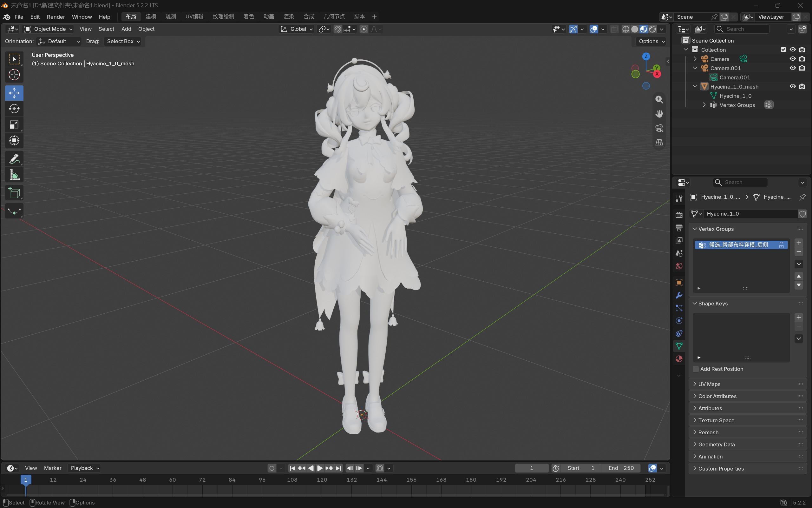The height and width of the screenshot is (508, 812).
Task: Open the Playback dropdown in timeline
Action: tap(85, 468)
